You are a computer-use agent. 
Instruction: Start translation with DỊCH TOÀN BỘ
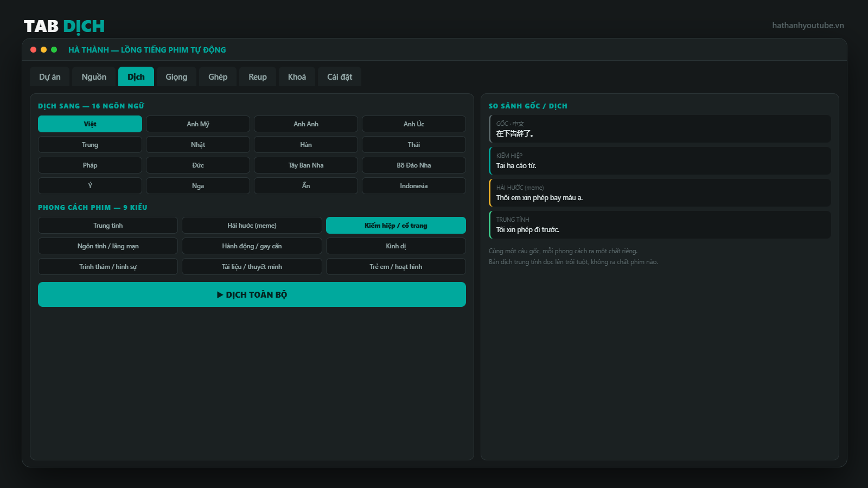pos(252,294)
